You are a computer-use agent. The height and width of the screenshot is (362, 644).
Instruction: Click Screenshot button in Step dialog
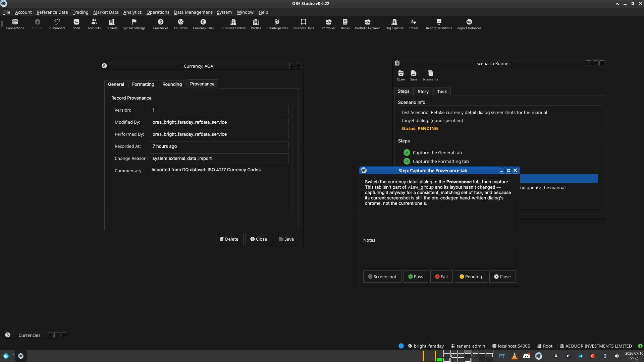coord(382,277)
